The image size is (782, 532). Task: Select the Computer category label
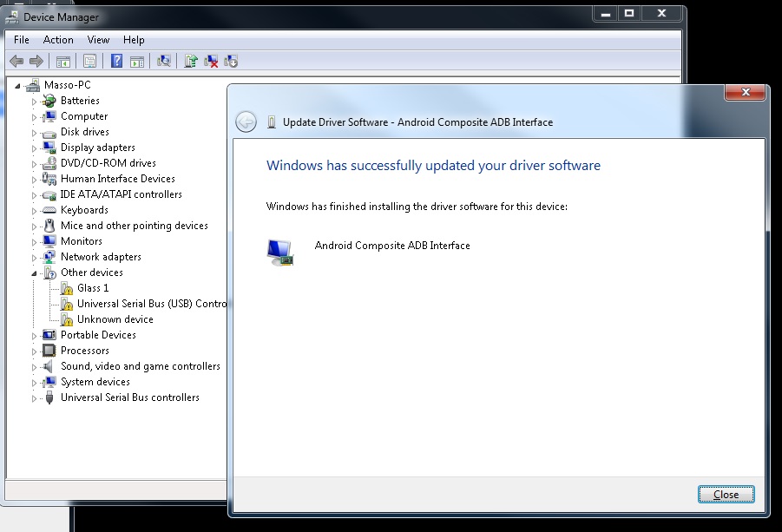(84, 116)
